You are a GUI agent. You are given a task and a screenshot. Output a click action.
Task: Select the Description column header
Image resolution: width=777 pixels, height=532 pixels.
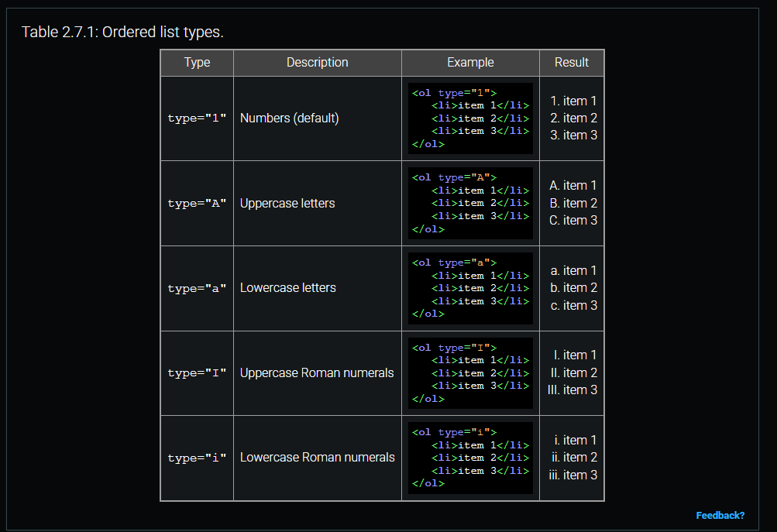[317, 63]
